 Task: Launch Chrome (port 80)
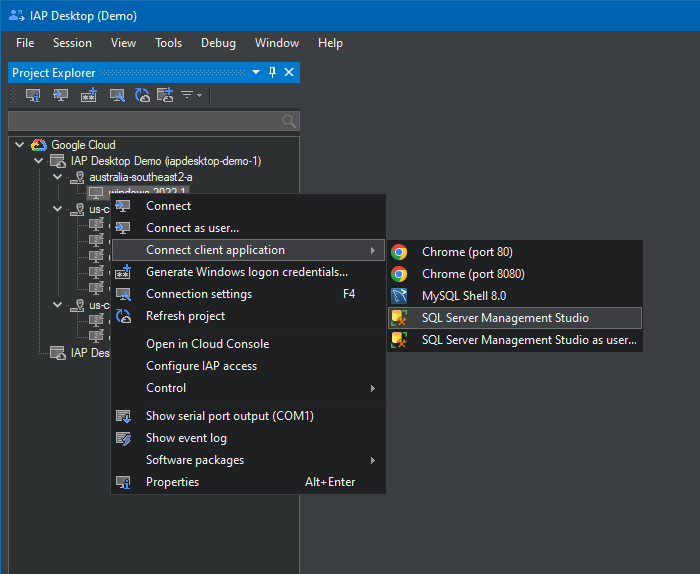[515, 252]
